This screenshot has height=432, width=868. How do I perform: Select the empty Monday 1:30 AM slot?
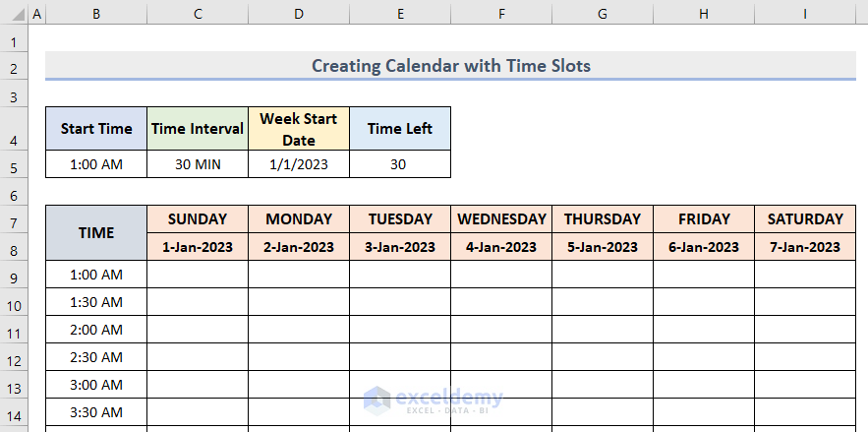click(299, 301)
